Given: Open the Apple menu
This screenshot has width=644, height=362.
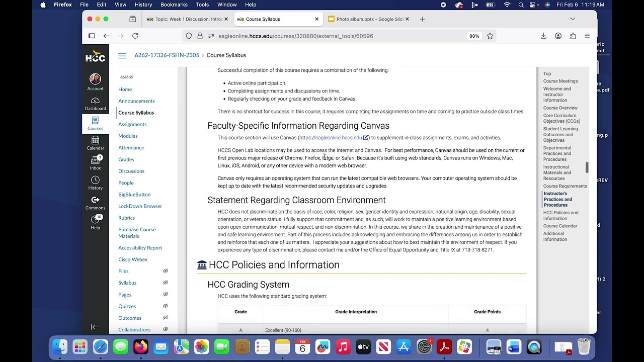Looking at the screenshot, I should click(x=43, y=5).
